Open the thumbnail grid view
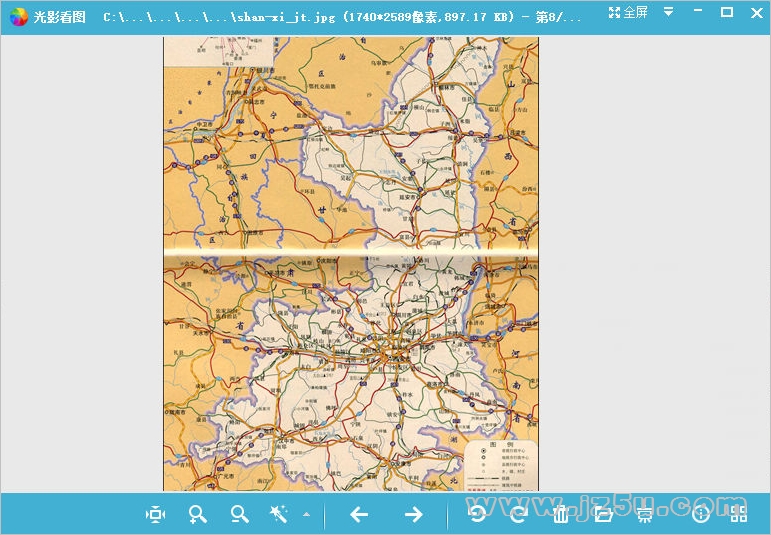This screenshot has width=771, height=535. pos(739,514)
